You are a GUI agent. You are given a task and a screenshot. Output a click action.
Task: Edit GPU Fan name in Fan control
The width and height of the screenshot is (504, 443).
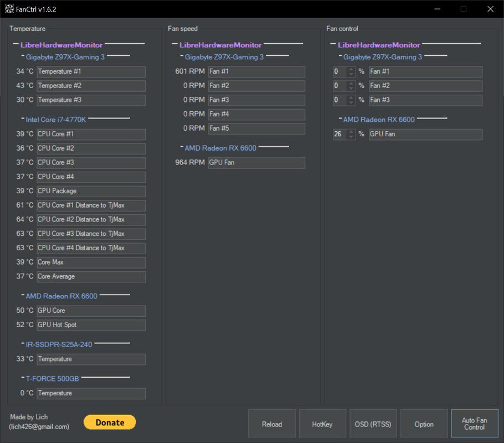coord(425,135)
